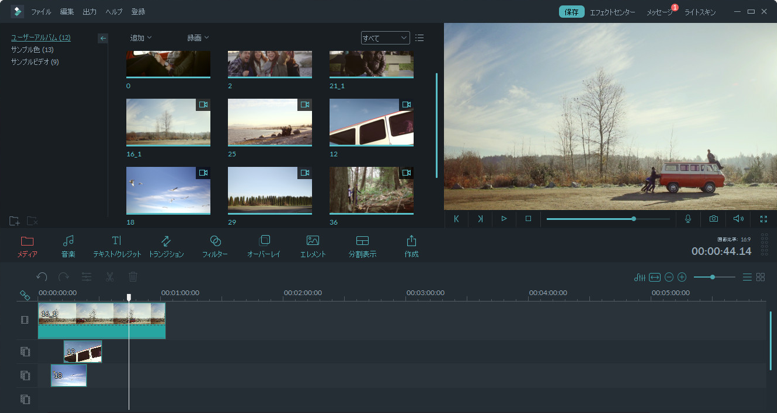Select media thumbnail 16_1
The width and height of the screenshot is (777, 413).
click(x=168, y=122)
